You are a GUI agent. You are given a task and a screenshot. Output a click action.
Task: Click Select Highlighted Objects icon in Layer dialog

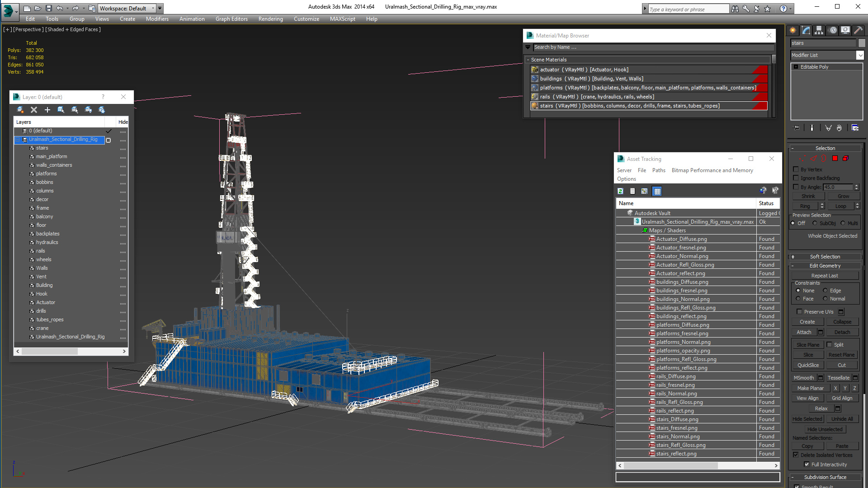point(61,110)
